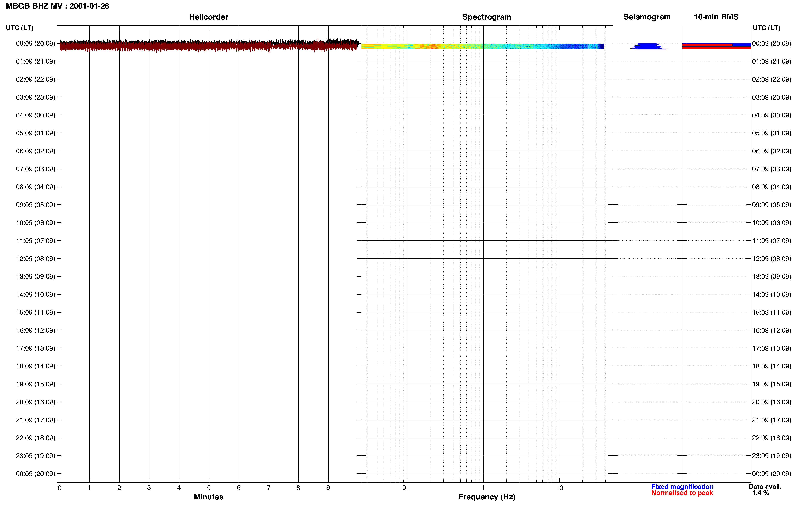Image resolution: width=812 pixels, height=508 pixels.
Task: Click '07:09 (03:09)' on the helicorder time axis
Action: [x=36, y=169]
